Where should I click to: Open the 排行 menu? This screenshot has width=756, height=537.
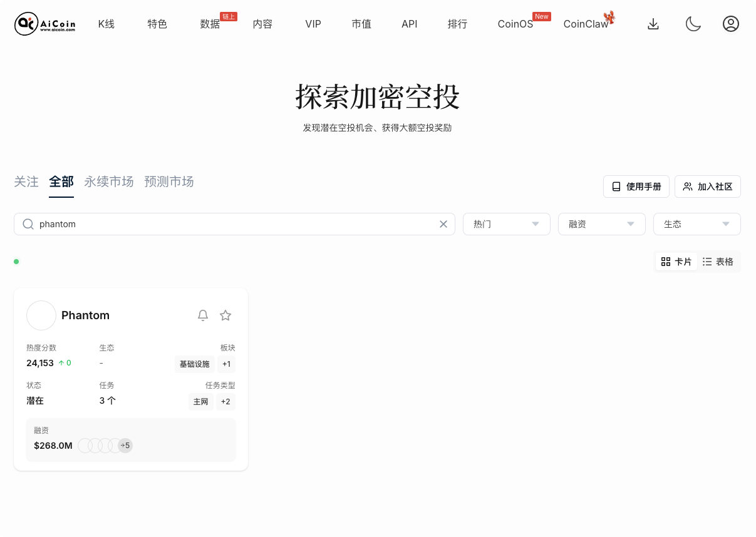458,24
